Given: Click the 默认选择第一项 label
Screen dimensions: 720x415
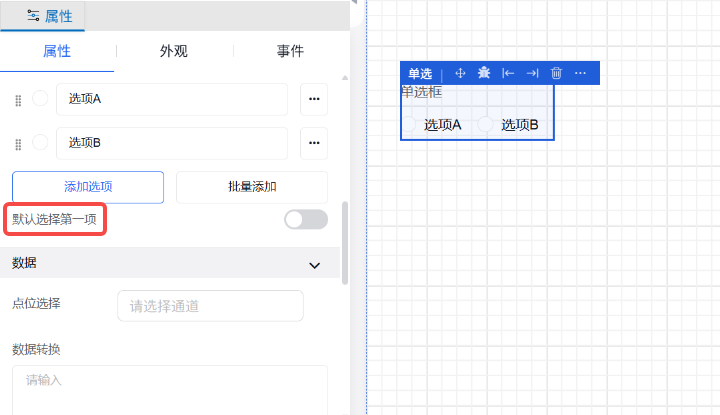Looking at the screenshot, I should 54,219.
